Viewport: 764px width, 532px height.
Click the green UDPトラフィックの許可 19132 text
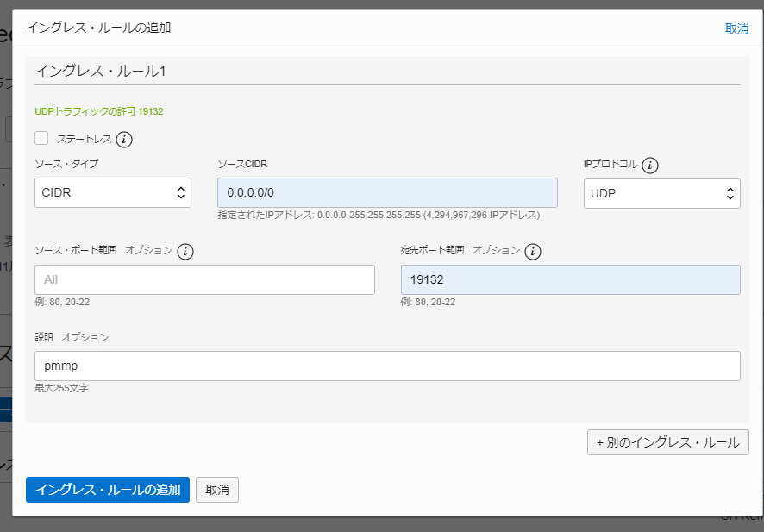99,111
